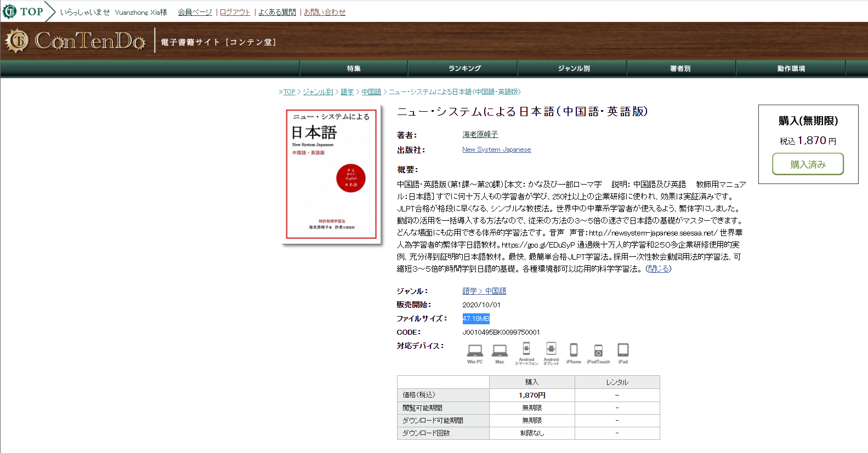The height and width of the screenshot is (453, 868).
Task: Open the ランキング navigation tab
Action: click(x=464, y=68)
